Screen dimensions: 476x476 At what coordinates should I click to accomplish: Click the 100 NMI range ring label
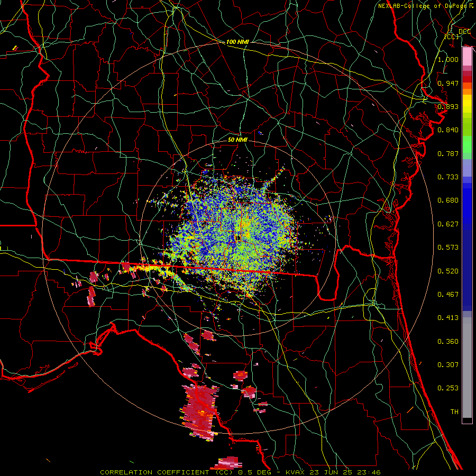(237, 42)
